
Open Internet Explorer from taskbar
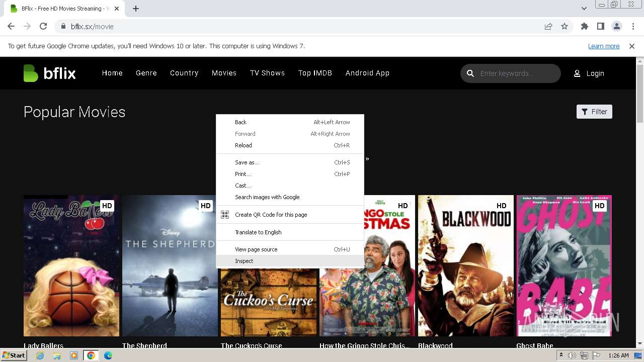click(x=40, y=355)
